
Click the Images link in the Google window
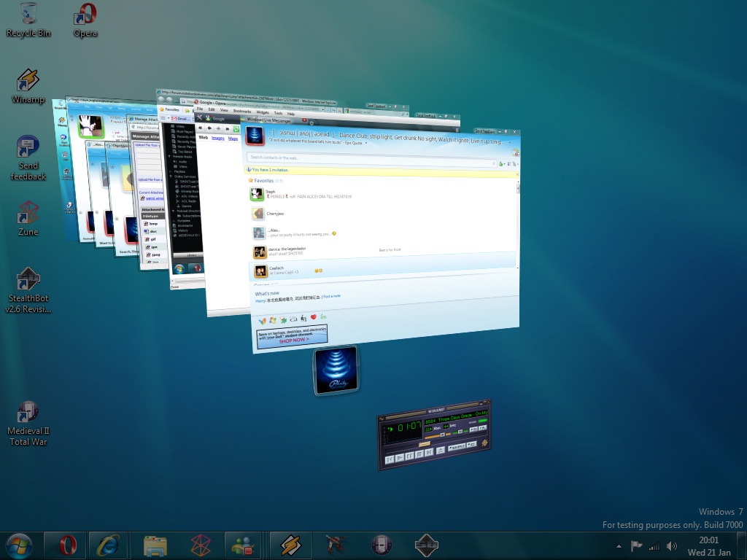coord(217,138)
